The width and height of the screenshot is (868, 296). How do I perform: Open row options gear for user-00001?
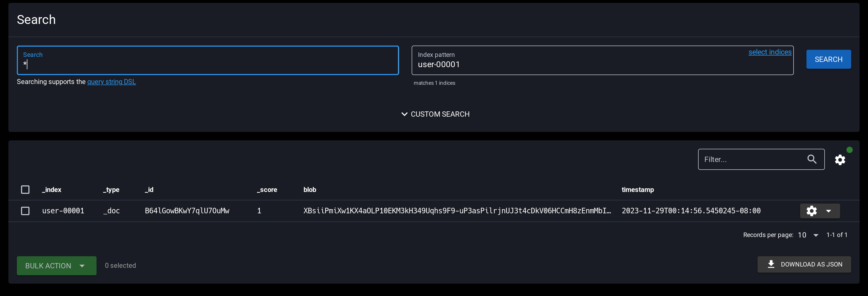(x=811, y=211)
